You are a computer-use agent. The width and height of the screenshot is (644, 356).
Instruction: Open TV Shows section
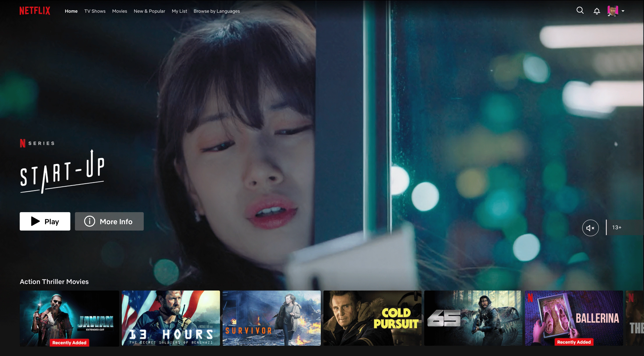click(x=95, y=11)
